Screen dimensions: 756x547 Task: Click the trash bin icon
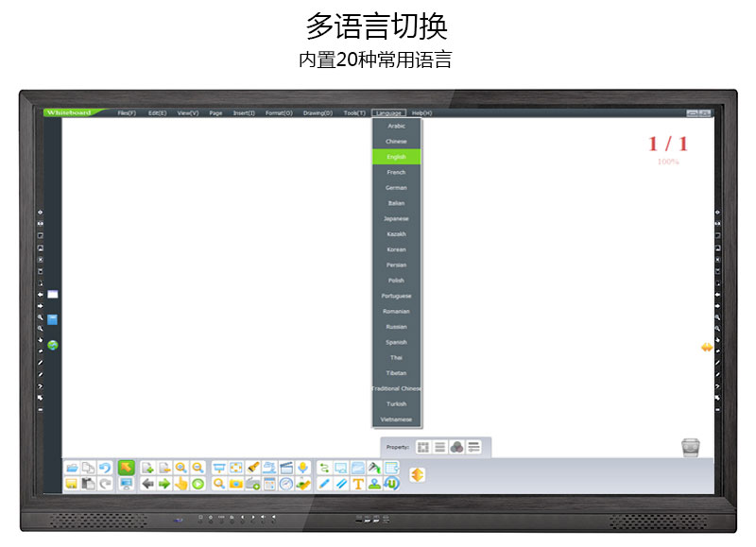pos(690,447)
